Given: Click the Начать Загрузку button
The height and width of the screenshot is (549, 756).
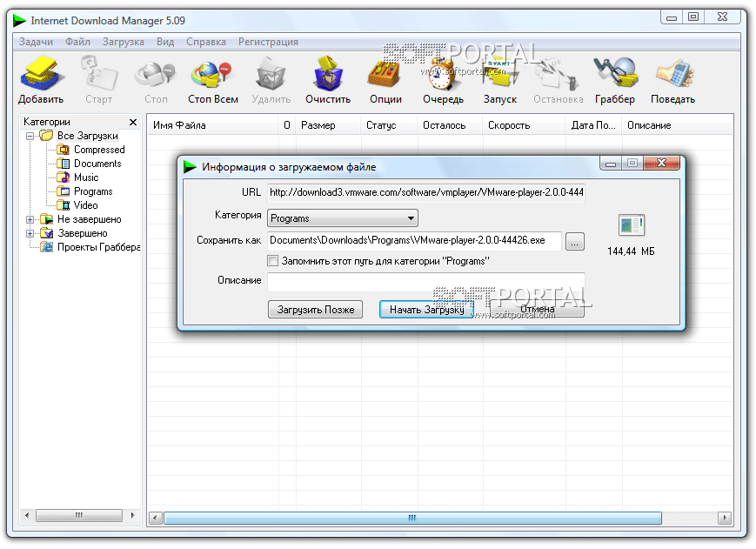Looking at the screenshot, I should pos(426,310).
